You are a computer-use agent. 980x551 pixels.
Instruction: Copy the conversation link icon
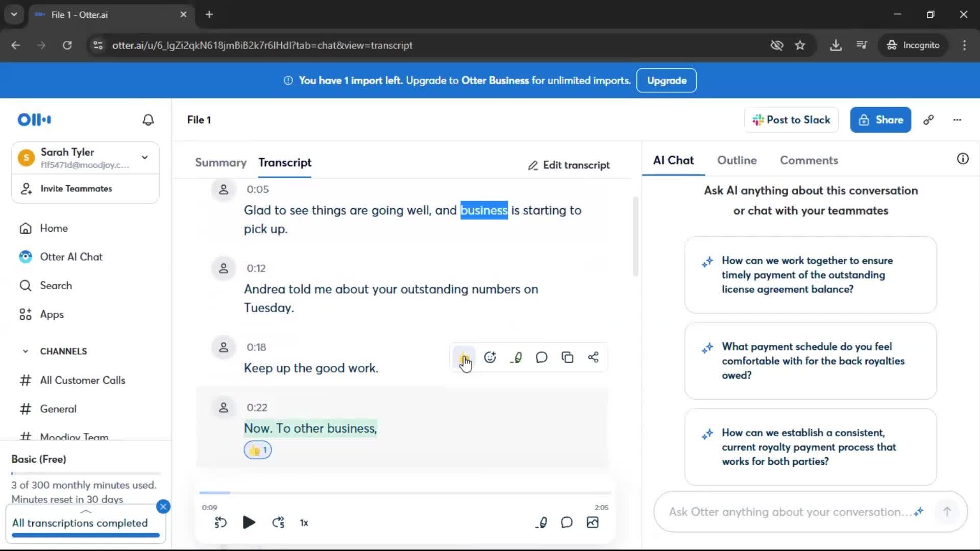pyautogui.click(x=928, y=119)
